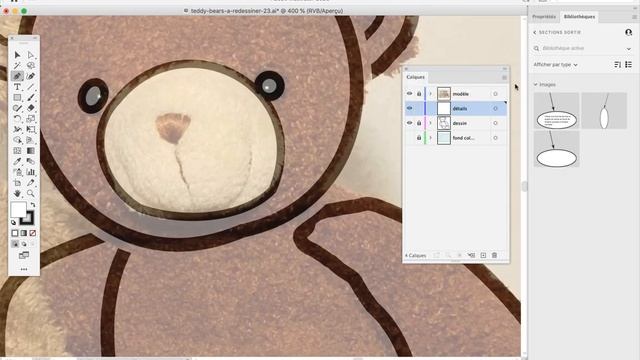Screen dimensions: 640x360
Task: Choose the Column Graph tool
Action: (31, 172)
